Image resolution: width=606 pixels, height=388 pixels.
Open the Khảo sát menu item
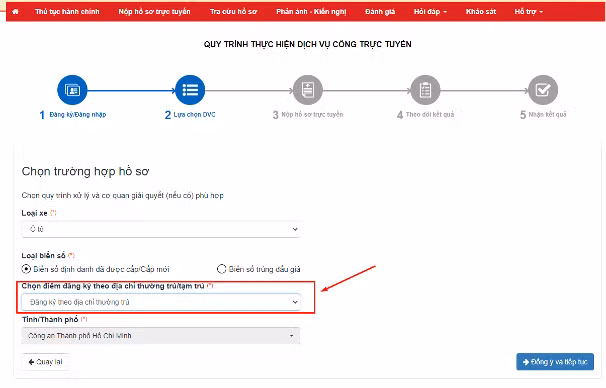coord(481,12)
